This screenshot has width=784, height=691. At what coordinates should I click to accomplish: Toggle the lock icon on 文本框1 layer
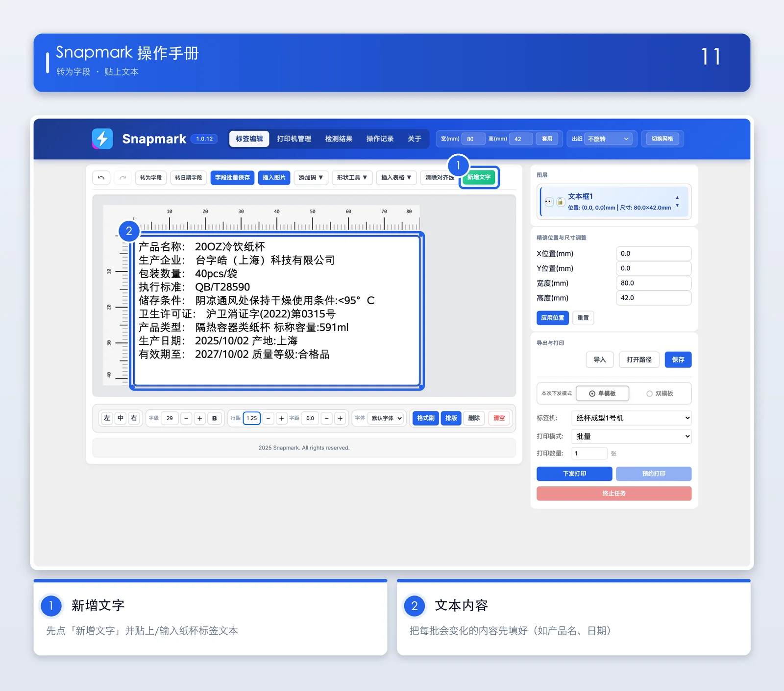pos(561,202)
